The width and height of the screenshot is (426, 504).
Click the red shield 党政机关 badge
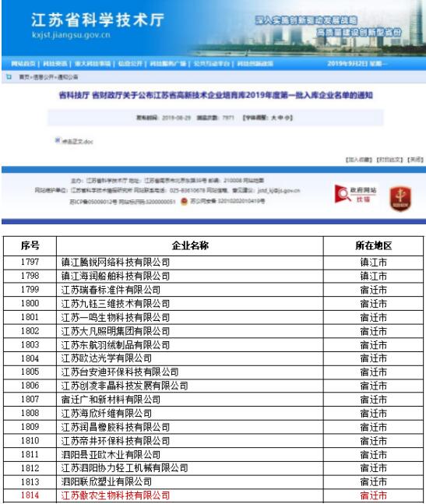pos(400,199)
